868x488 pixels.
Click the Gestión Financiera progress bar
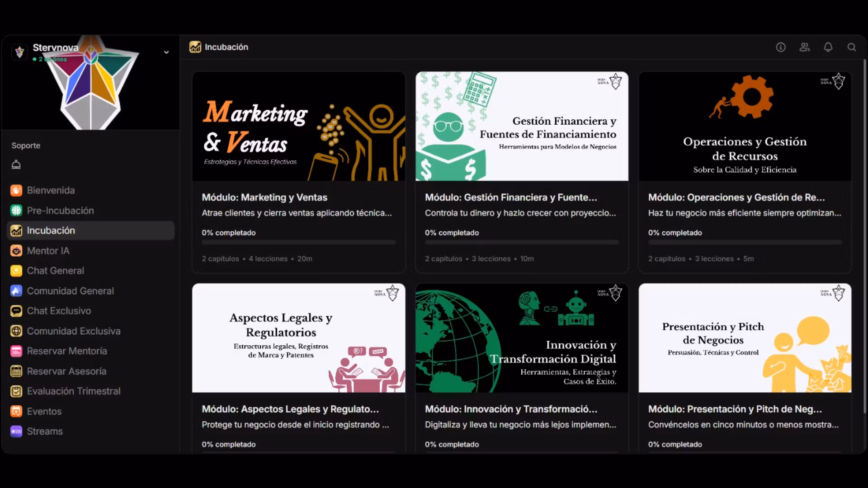coord(522,243)
